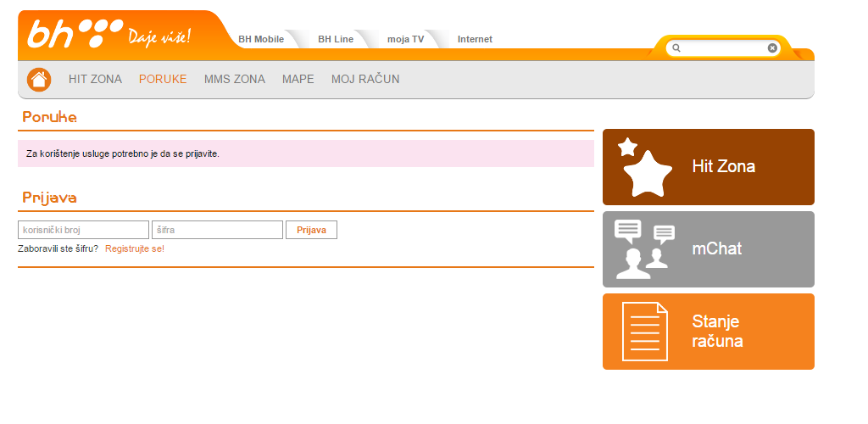Click the document icon on Stanje računa tile
This screenshot has width=868, height=424.
pyautogui.click(x=645, y=332)
